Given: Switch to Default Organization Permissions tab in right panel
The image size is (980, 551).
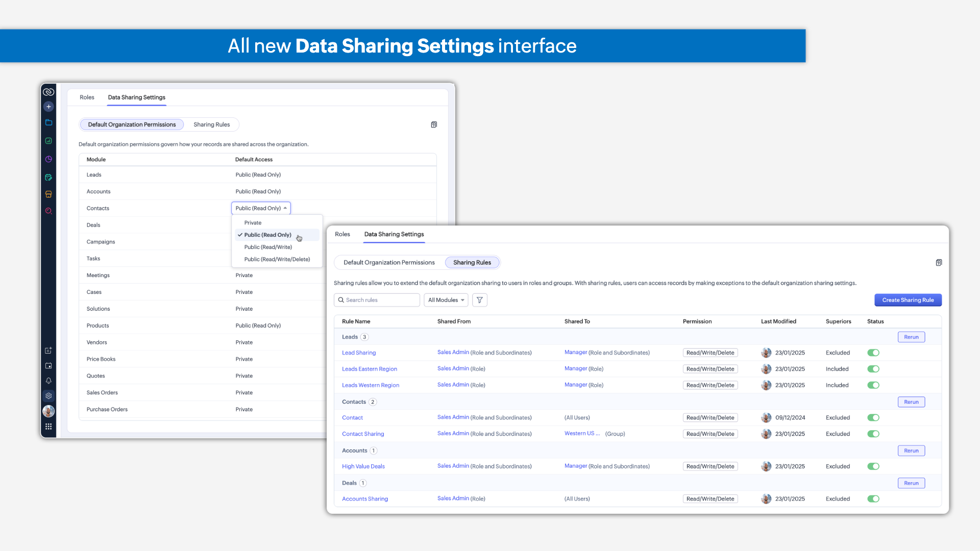Looking at the screenshot, I should (x=389, y=263).
